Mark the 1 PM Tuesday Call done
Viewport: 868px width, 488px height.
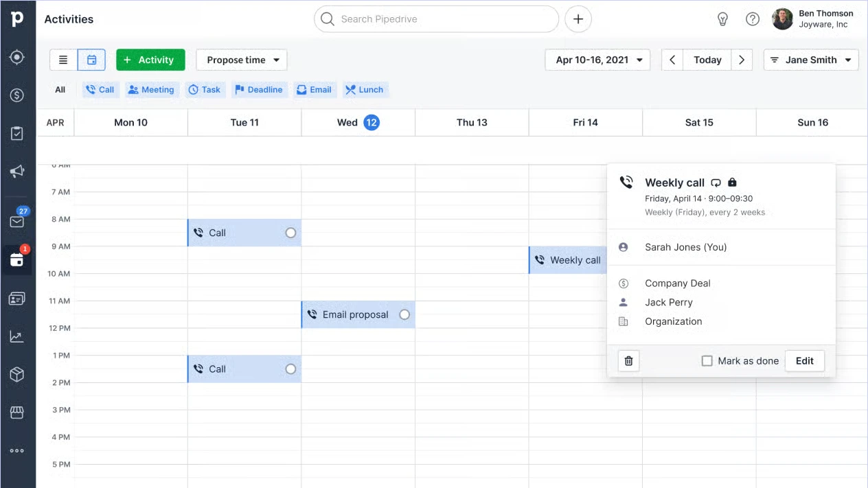(290, 369)
